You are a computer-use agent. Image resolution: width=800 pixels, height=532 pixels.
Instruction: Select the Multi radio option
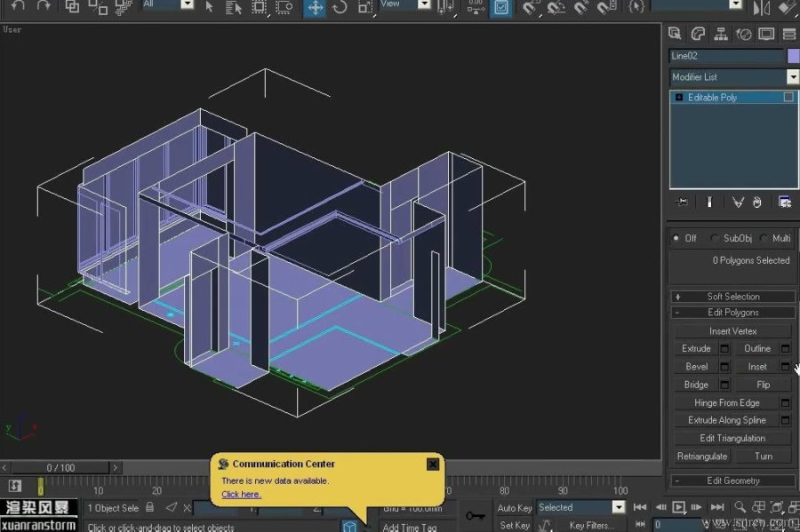coord(764,238)
